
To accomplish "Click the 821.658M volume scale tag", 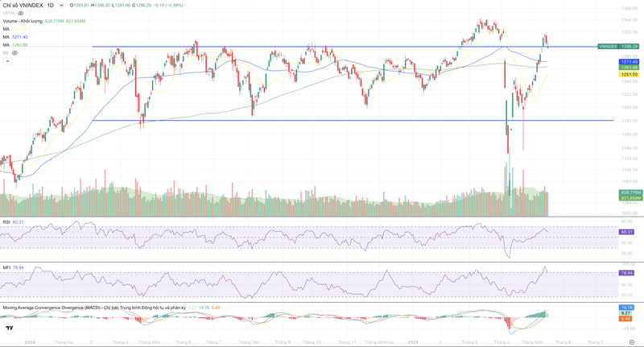I will point(630,198).
